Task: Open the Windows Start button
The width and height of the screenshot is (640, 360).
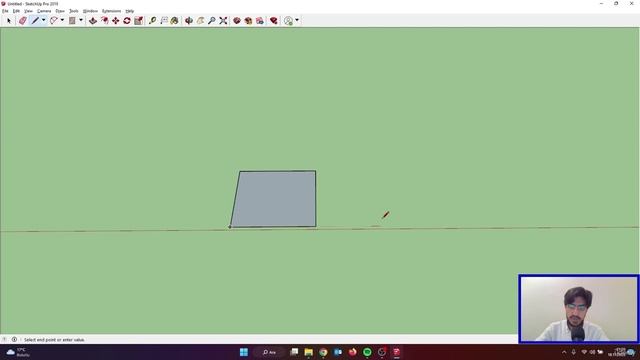Action: click(x=244, y=352)
